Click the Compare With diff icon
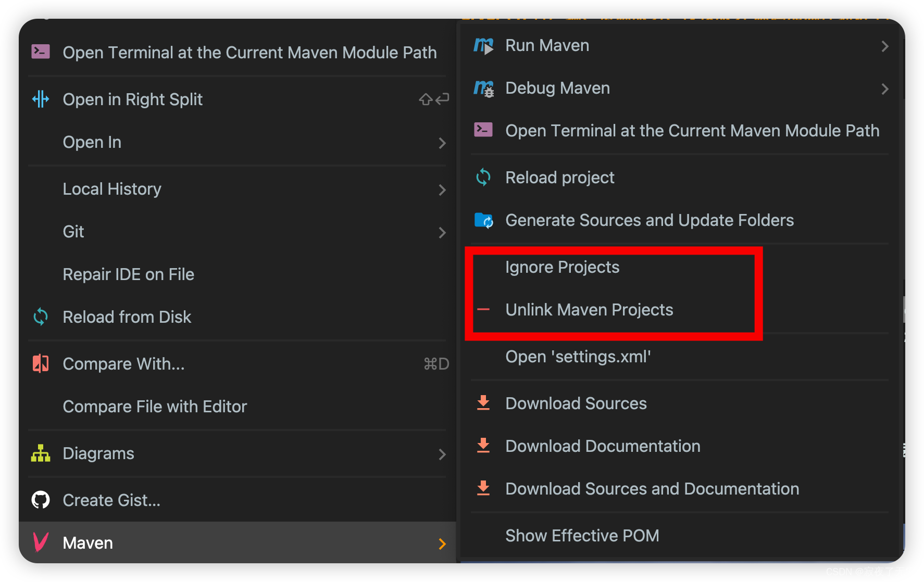 41,363
